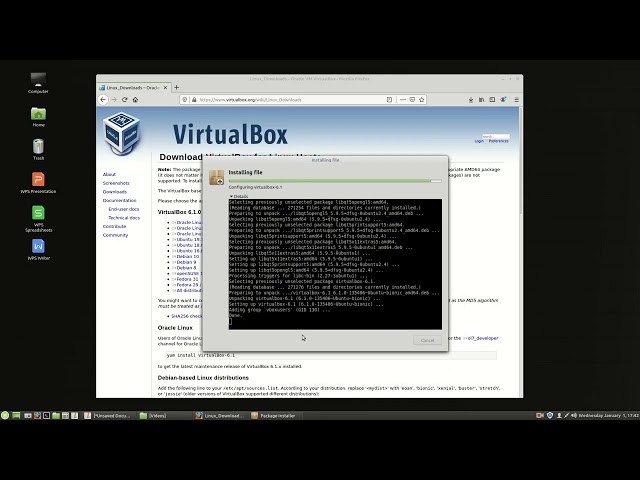Click Show Desktop taskbar icon
Screen dimensions: 640x480
pyautogui.click(x=16, y=416)
